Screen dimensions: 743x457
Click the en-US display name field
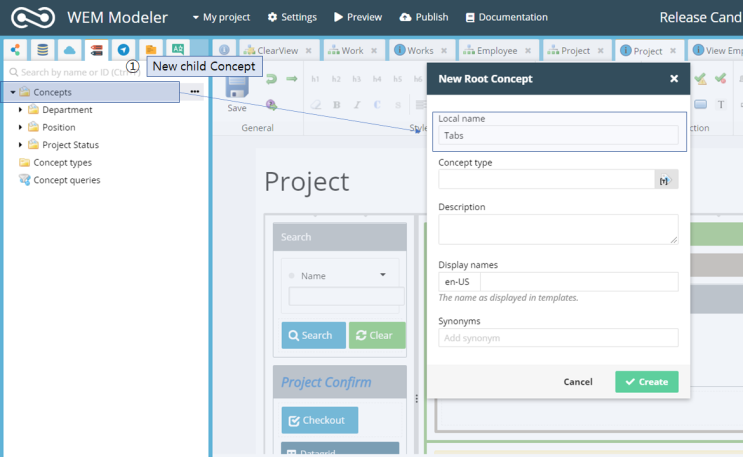pos(579,282)
